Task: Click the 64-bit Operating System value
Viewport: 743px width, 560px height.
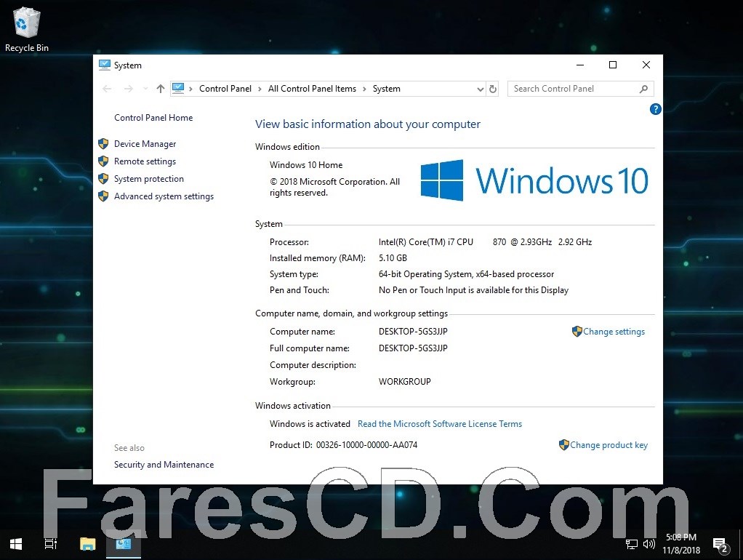Action: coord(466,274)
